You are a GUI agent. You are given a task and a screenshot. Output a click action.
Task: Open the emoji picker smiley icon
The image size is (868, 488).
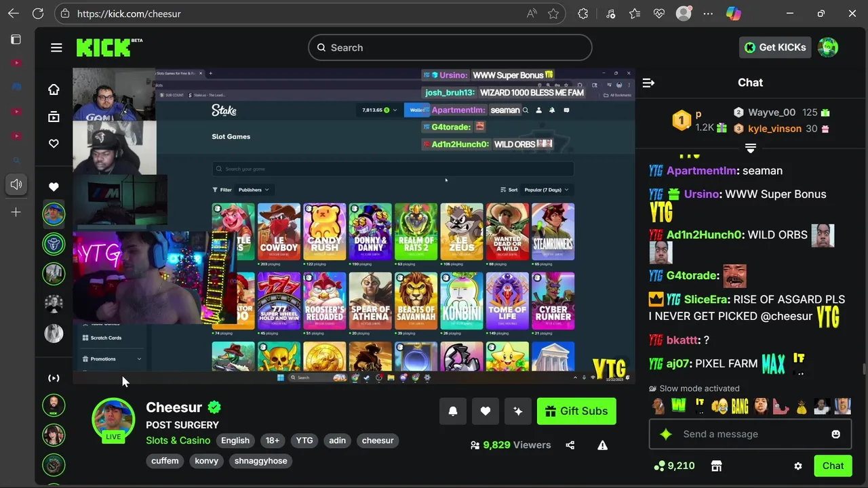pyautogui.click(x=835, y=434)
